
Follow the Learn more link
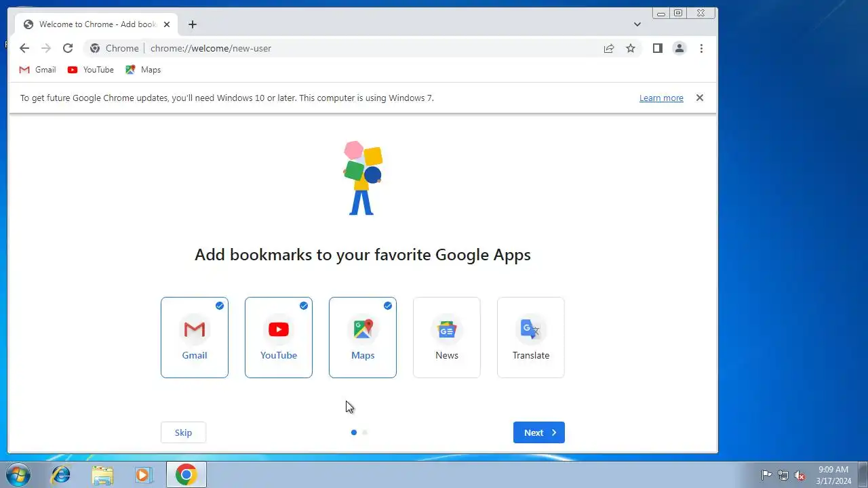pyautogui.click(x=661, y=98)
